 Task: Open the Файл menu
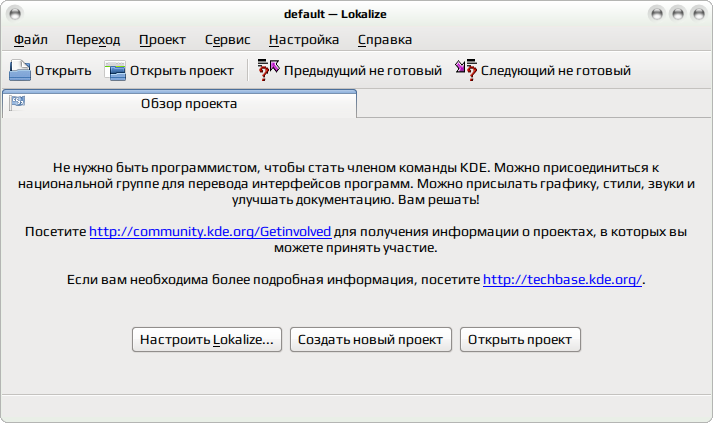[30, 40]
